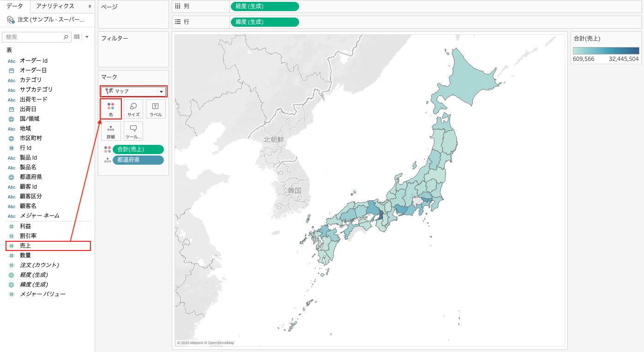Click the 検索 search input field
This screenshot has width=644, height=352.
click(x=33, y=37)
